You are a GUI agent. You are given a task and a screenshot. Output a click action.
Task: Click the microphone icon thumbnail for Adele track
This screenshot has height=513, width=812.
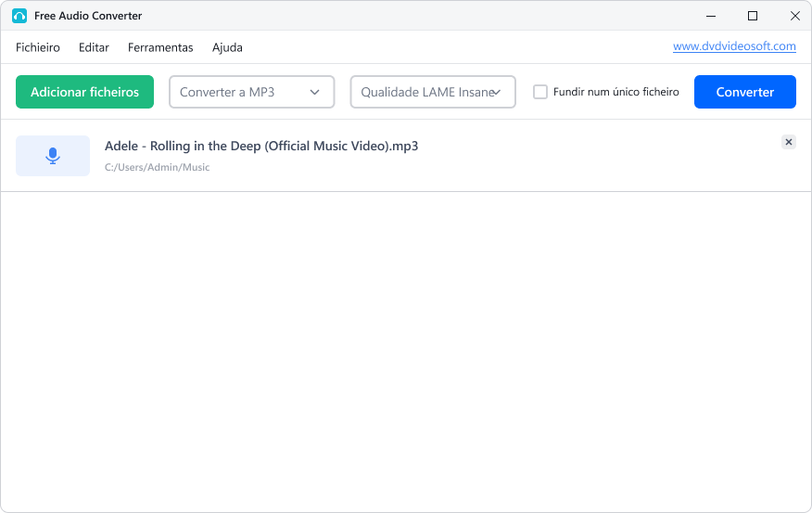click(53, 156)
